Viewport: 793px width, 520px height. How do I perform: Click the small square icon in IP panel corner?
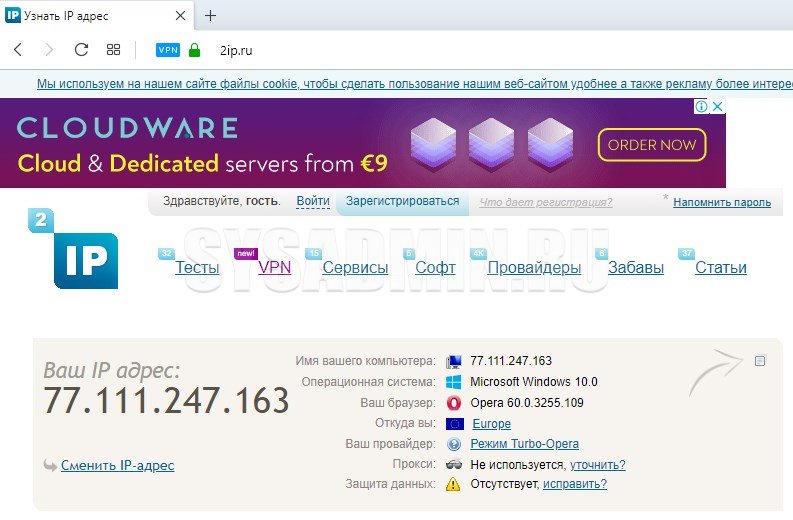coord(760,360)
